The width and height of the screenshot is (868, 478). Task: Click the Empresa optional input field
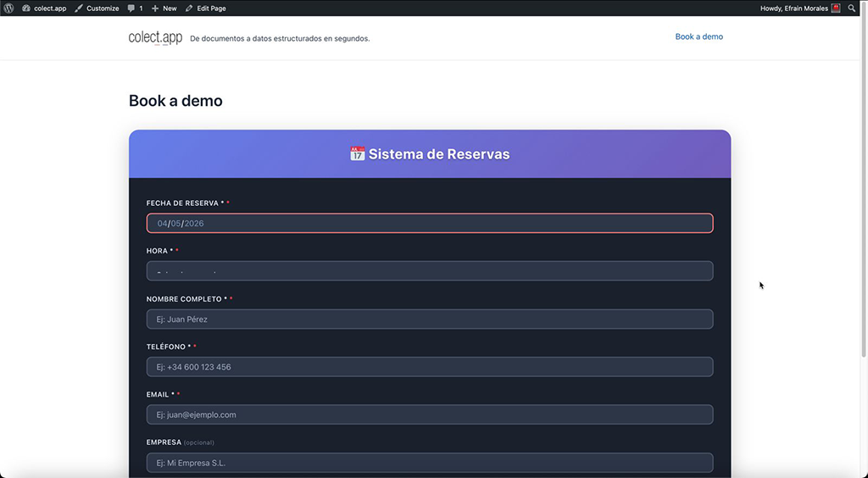coord(430,463)
